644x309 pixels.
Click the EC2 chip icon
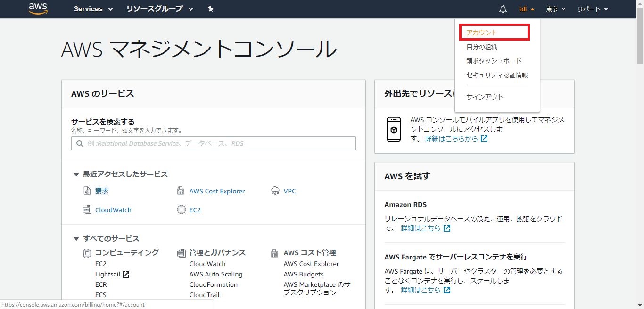[x=181, y=210]
